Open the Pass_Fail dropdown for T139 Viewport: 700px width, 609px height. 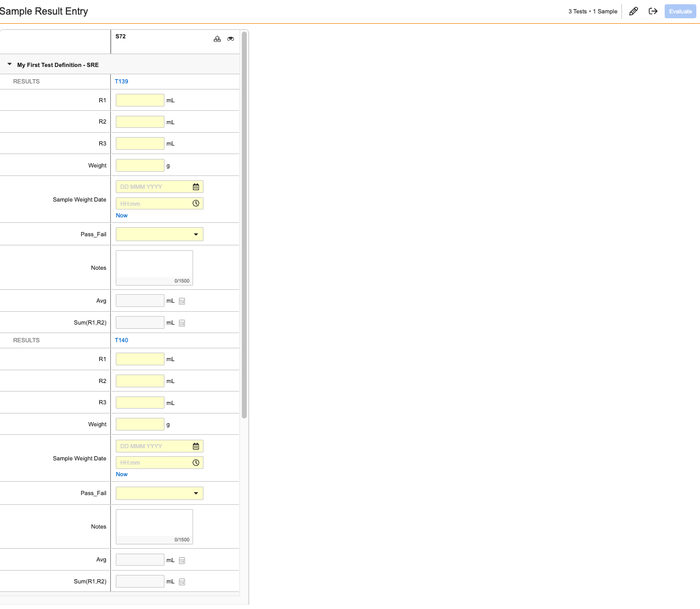pos(160,234)
